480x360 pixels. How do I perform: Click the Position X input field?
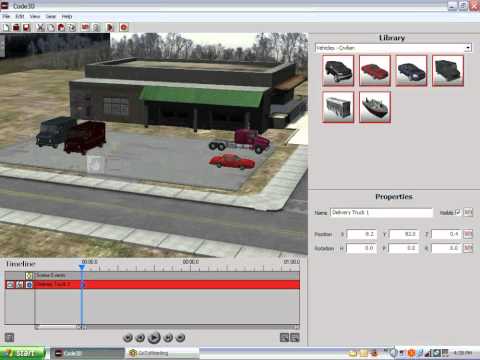point(361,234)
